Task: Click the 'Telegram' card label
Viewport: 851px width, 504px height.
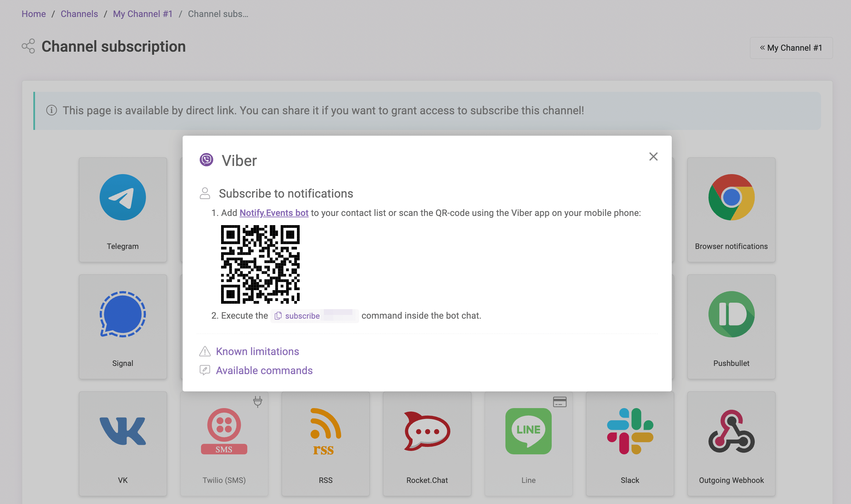Action: coord(123,246)
